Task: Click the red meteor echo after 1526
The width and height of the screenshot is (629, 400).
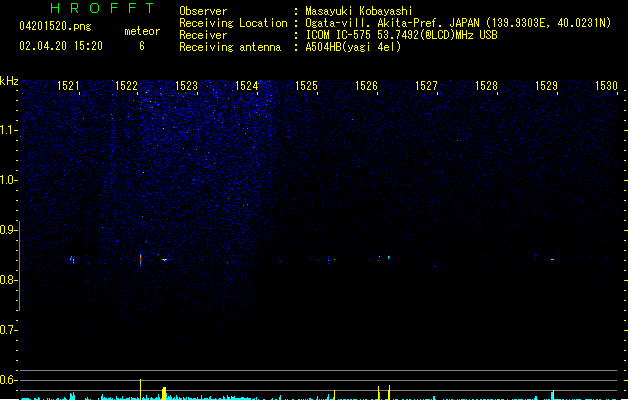Action: (x=389, y=258)
